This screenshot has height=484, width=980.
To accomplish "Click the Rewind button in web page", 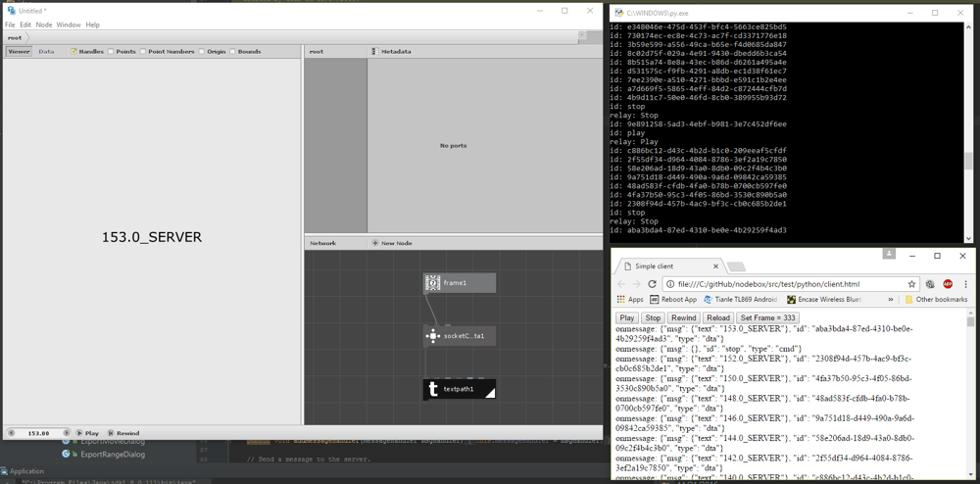I will pos(684,317).
